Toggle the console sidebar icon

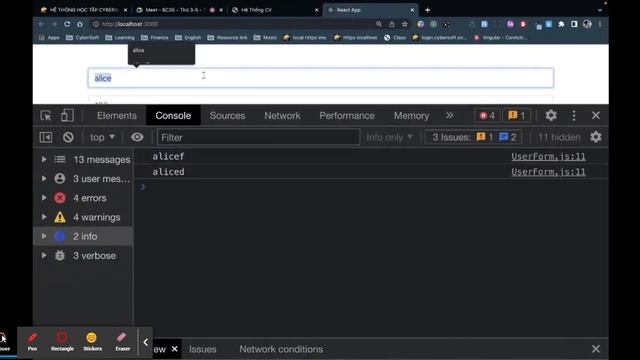[x=46, y=137]
